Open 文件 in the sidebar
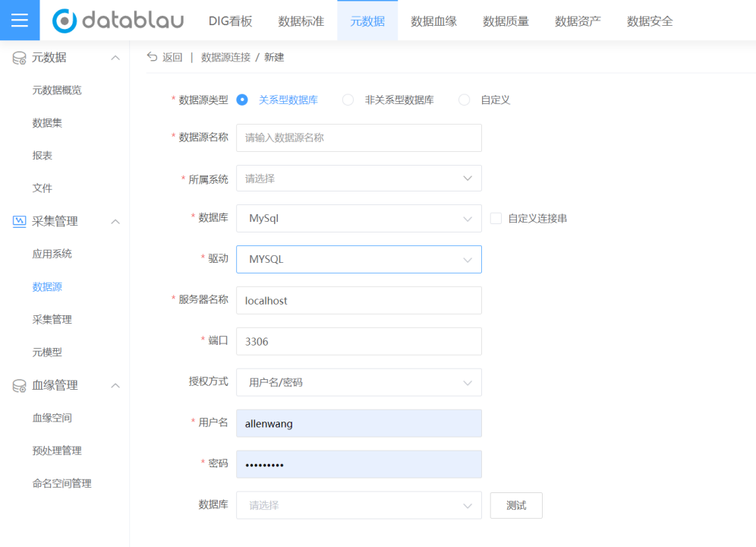 coord(42,188)
